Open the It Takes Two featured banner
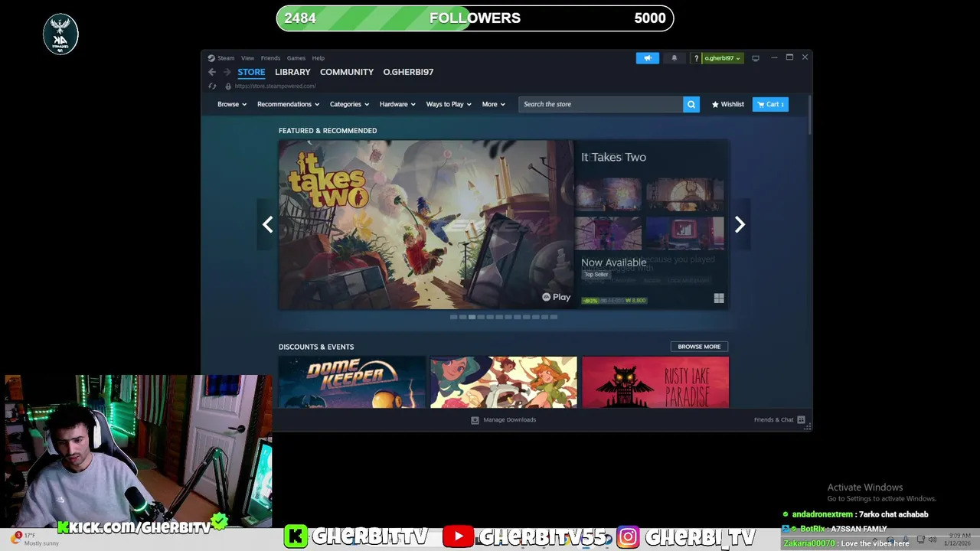Viewport: 980px width, 551px height. point(426,224)
